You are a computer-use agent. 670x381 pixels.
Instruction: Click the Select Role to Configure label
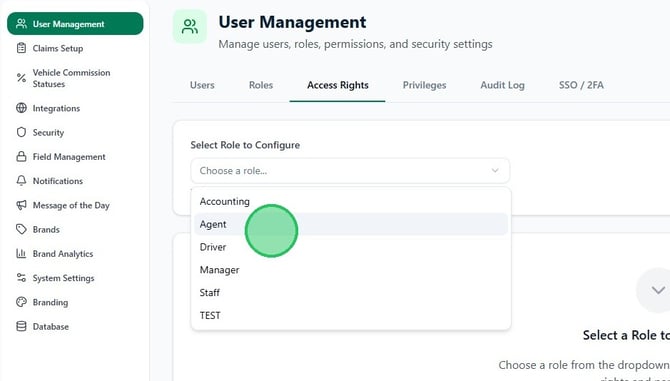point(245,145)
